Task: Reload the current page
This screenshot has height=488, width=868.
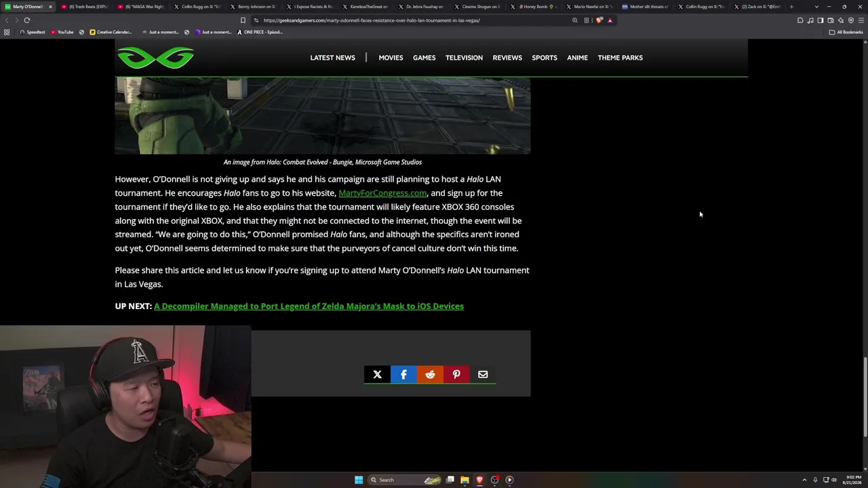Action: pyautogui.click(x=27, y=20)
